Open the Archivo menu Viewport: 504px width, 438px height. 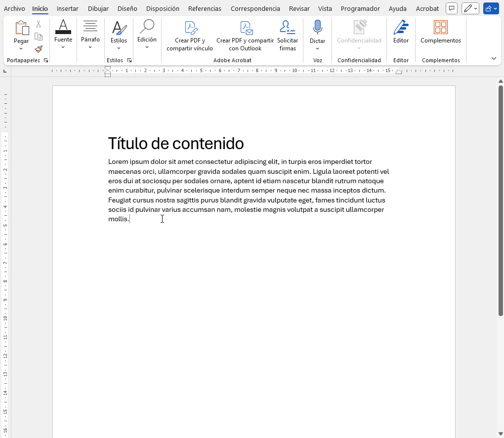point(14,8)
